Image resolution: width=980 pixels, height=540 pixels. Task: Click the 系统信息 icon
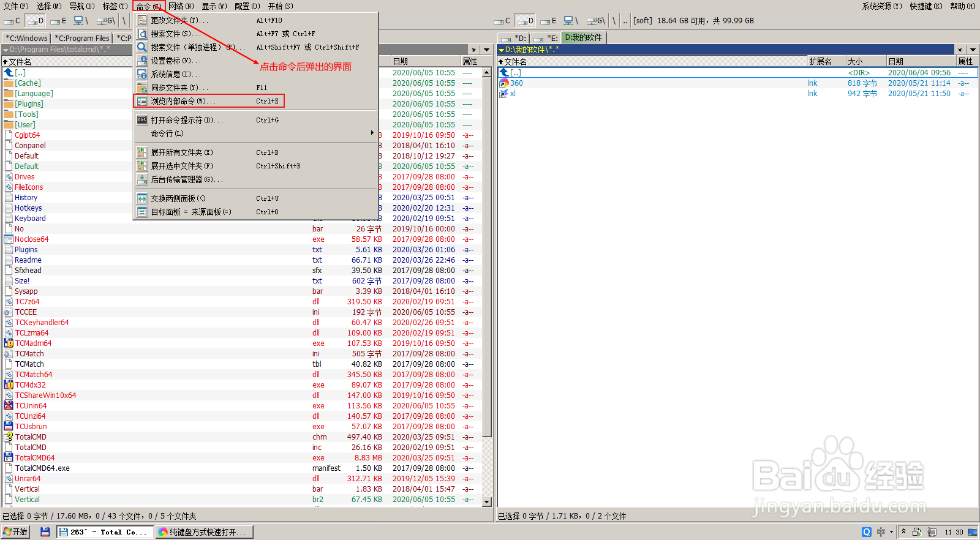pos(142,74)
